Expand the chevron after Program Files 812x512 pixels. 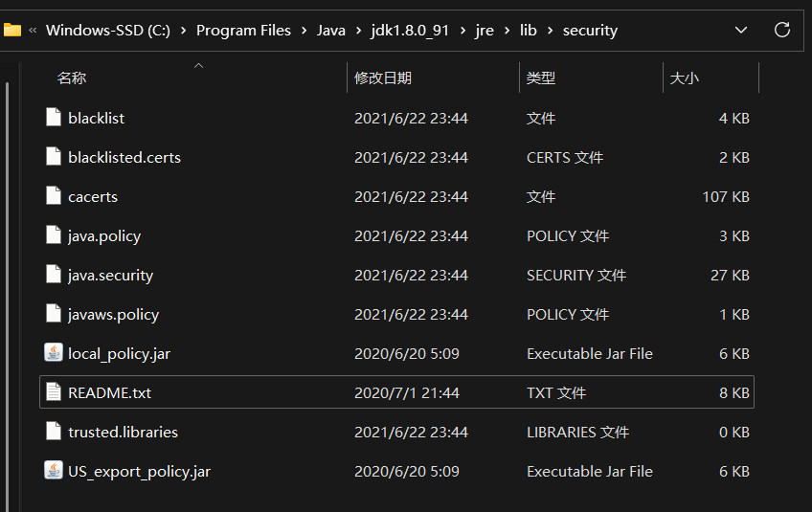click(304, 31)
